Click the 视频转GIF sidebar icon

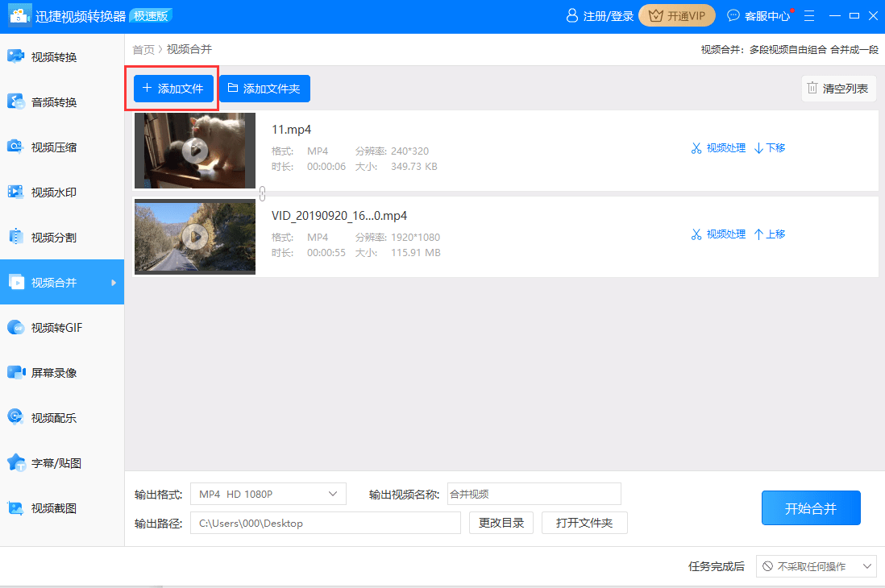pos(16,328)
